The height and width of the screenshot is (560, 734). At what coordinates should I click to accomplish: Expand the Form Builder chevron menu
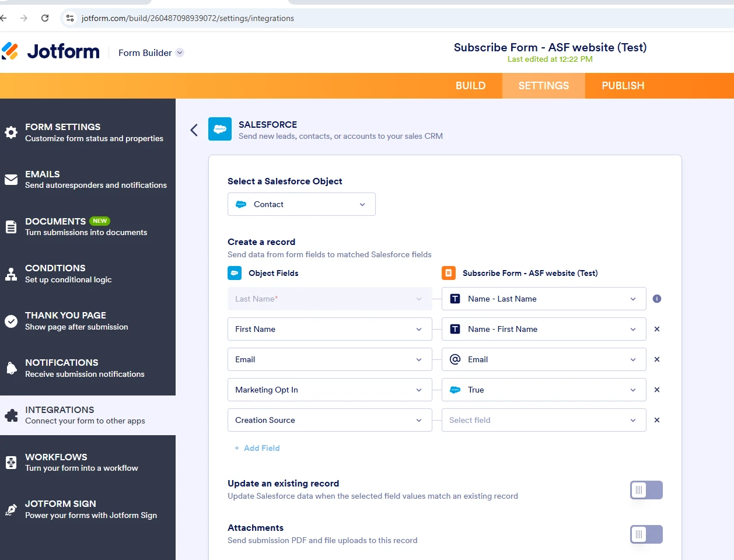pos(180,52)
